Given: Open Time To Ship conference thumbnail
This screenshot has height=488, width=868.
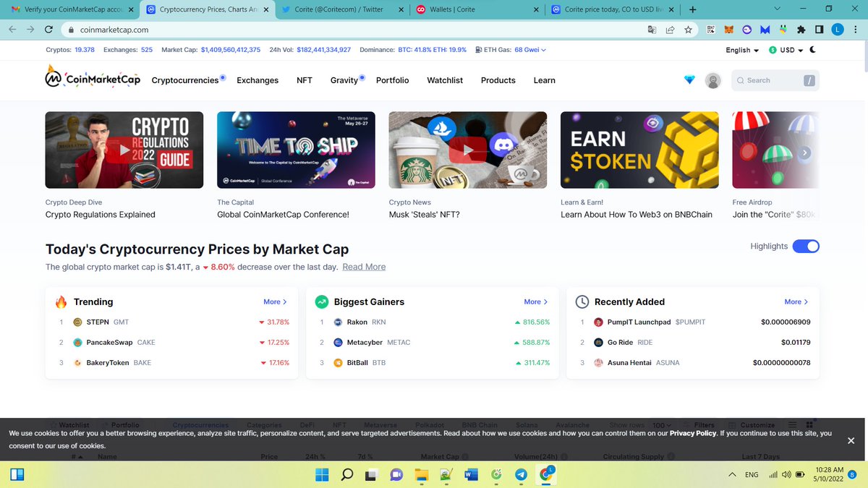Looking at the screenshot, I should coord(296,150).
